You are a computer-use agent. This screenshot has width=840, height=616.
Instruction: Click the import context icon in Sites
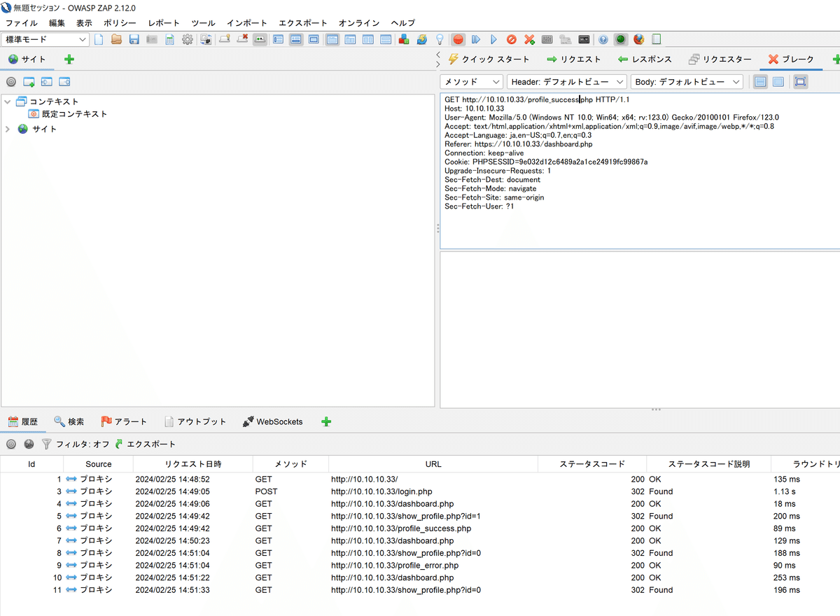tap(46, 82)
